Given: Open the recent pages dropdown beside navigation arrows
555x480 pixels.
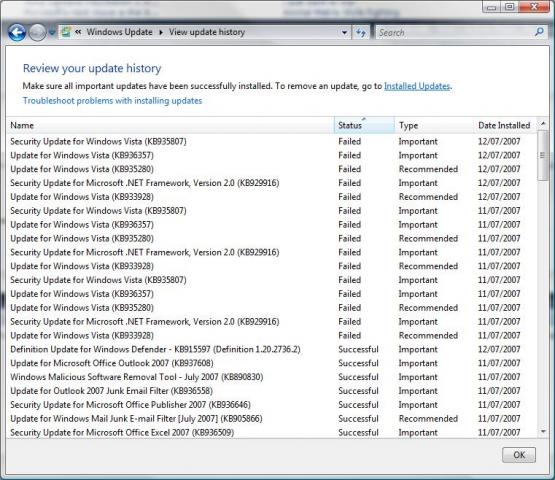Looking at the screenshot, I should tap(52, 33).
